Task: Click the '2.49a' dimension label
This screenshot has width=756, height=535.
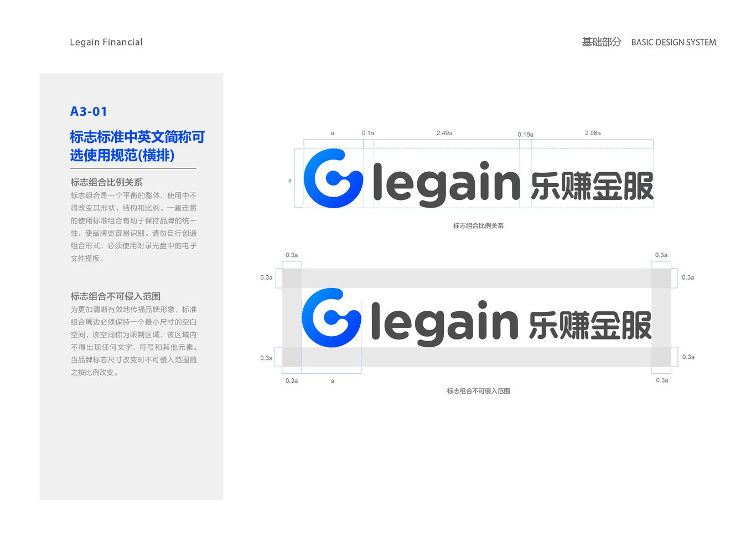Action: (444, 133)
